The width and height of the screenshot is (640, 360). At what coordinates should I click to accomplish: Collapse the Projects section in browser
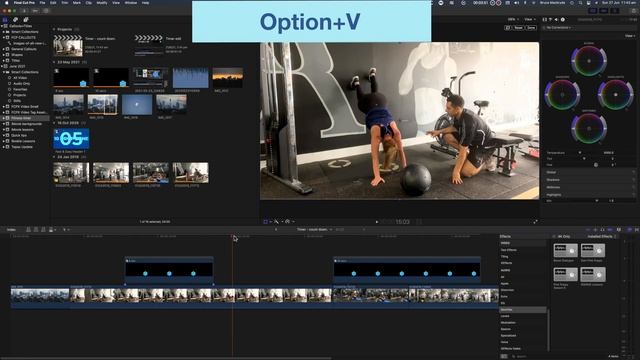[x=54, y=29]
